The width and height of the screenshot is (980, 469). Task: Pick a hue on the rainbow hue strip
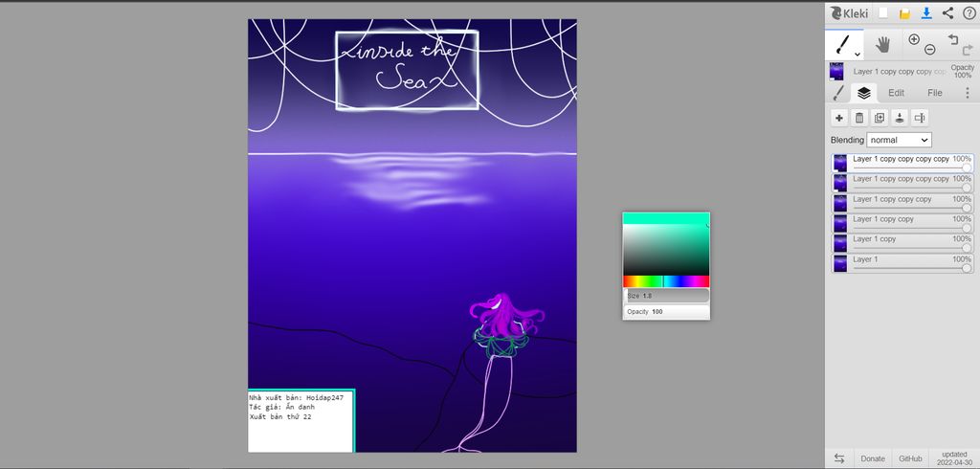(x=666, y=281)
